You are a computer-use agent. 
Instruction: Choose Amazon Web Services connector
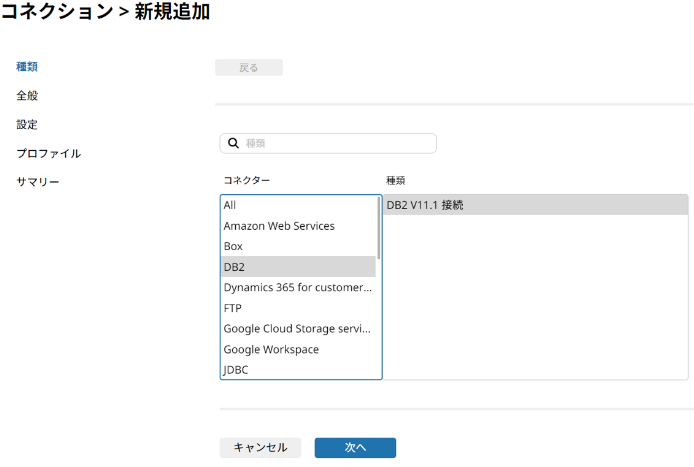298,226
